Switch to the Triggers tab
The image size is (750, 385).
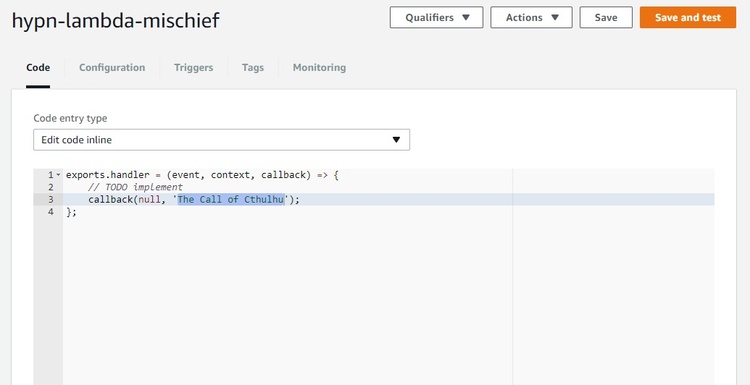tap(194, 67)
